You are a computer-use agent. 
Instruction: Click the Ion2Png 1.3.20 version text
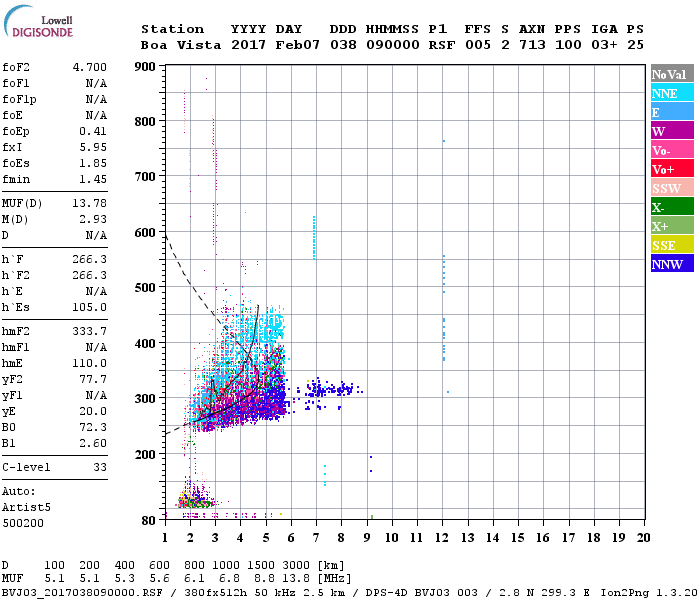(x=649, y=593)
